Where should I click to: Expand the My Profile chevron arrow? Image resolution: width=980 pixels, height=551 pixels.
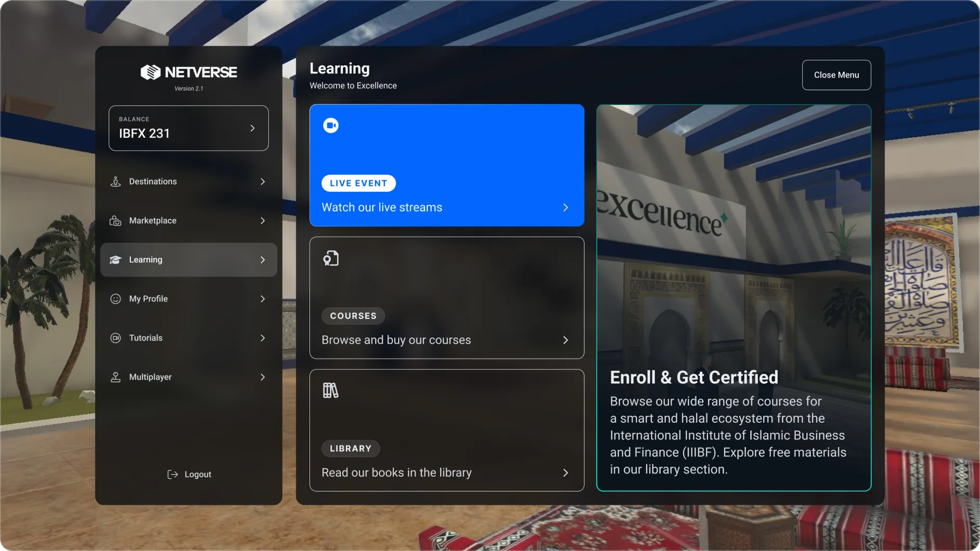(x=263, y=299)
